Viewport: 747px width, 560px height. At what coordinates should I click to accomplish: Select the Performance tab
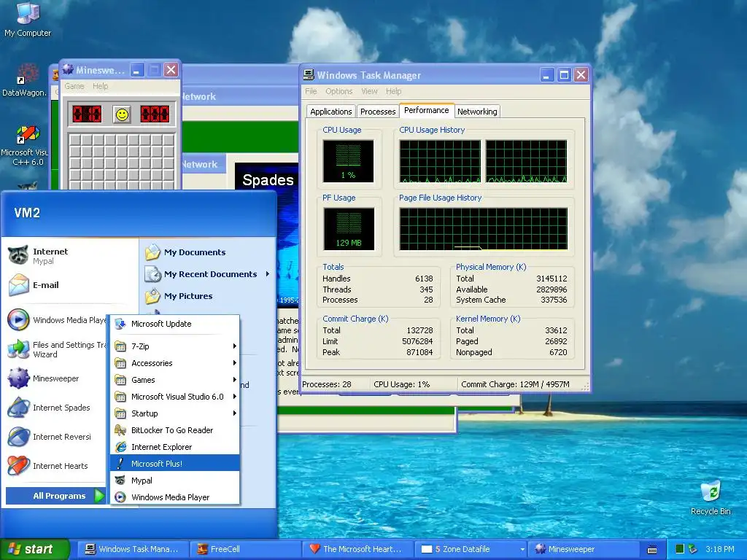426,110
